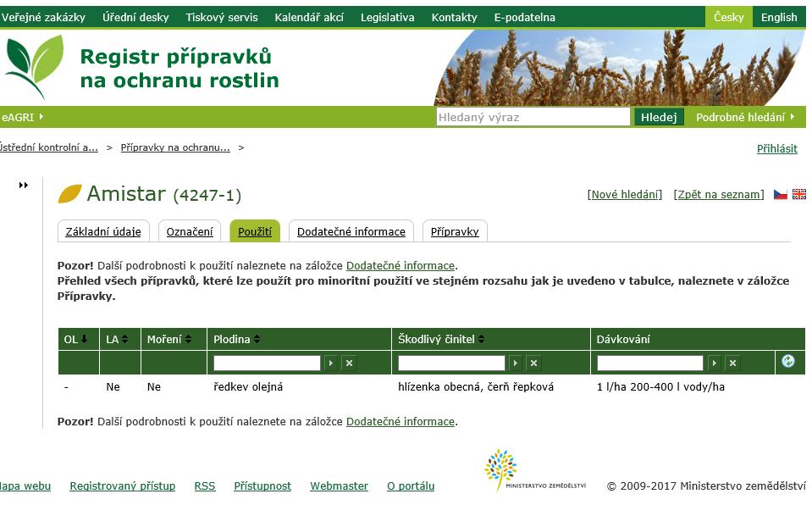Apply the Dávkování filter arrow
The height and width of the screenshot is (516, 812).
pyautogui.click(x=714, y=363)
